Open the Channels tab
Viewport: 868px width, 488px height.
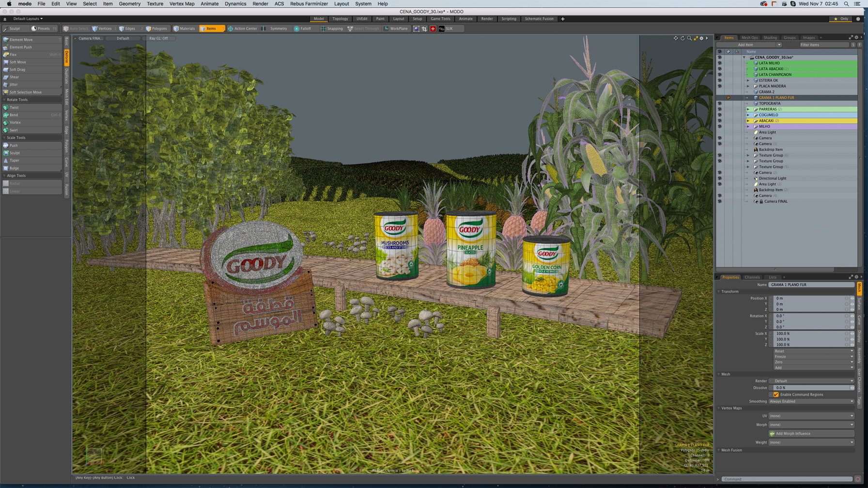click(x=752, y=277)
